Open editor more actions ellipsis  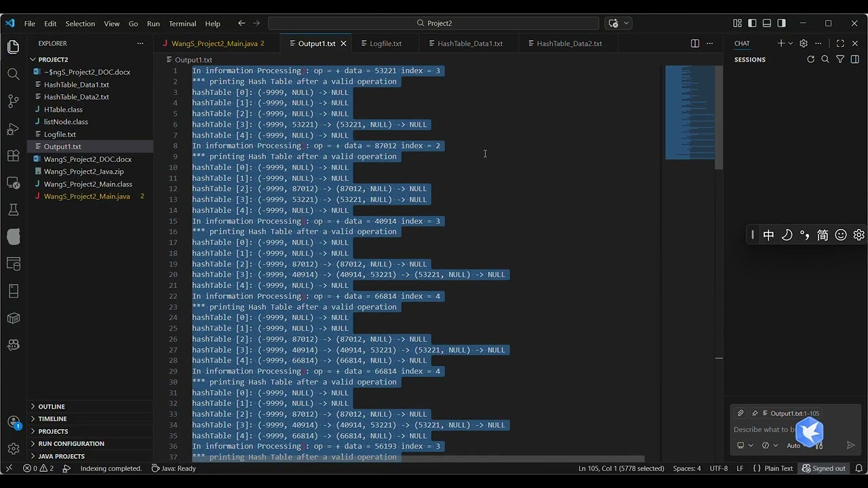click(710, 43)
